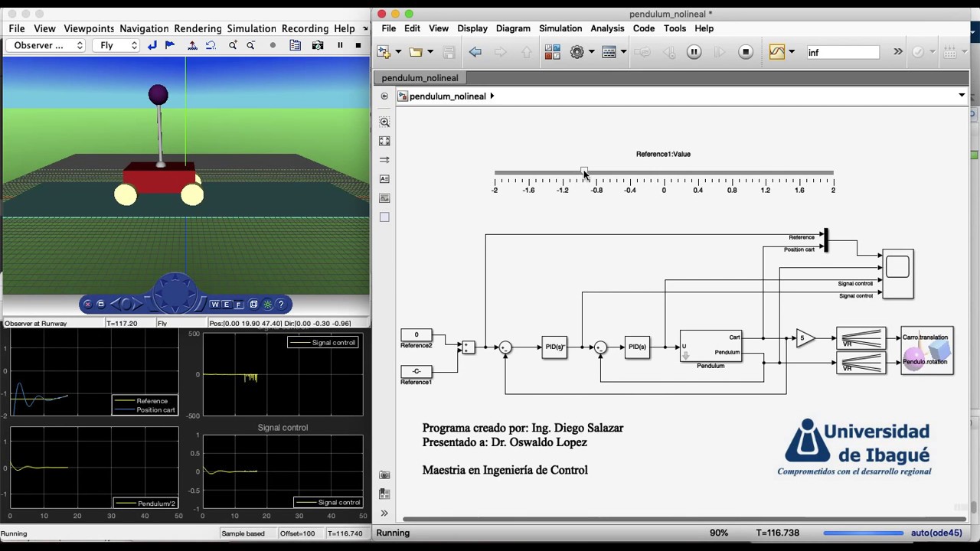
Task: Click Open folder icon in Simulink toolbar
Action: [416, 52]
